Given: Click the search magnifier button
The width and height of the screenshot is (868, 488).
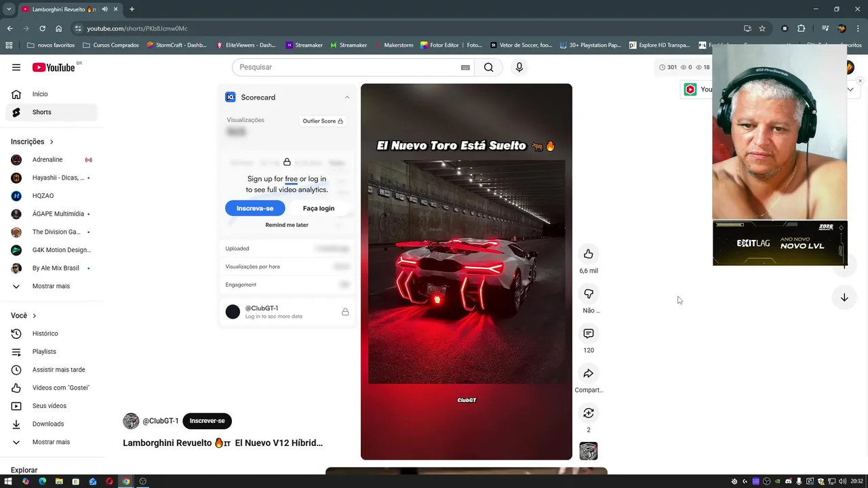Looking at the screenshot, I should pyautogui.click(x=488, y=67).
